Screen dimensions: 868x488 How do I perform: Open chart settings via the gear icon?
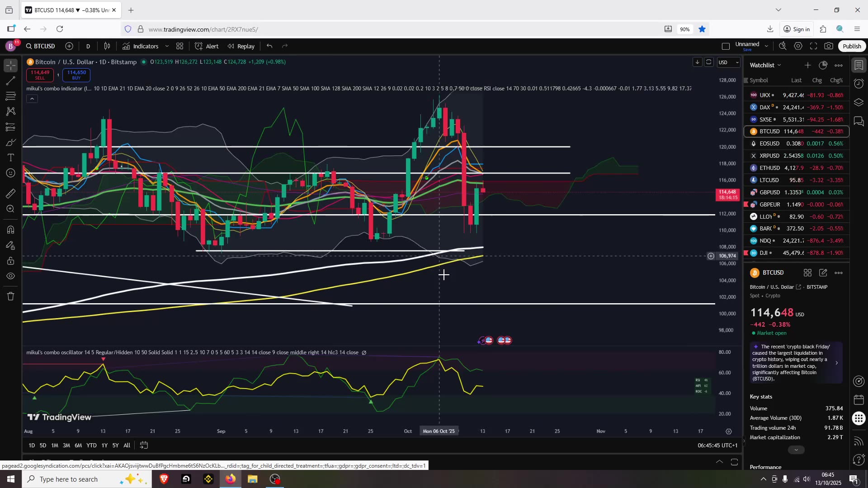(798, 46)
